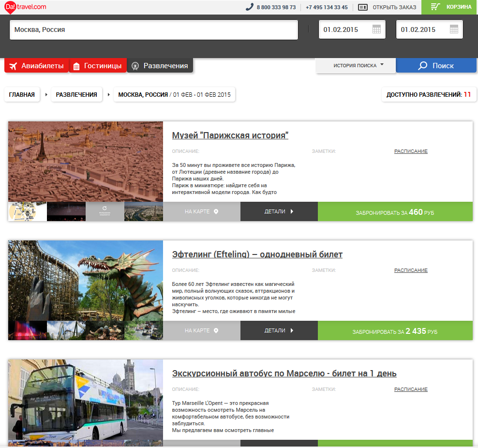Click the ferris wheel icon on Развлечения tab
Image resolution: width=478 pixels, height=448 pixels.
(135, 66)
